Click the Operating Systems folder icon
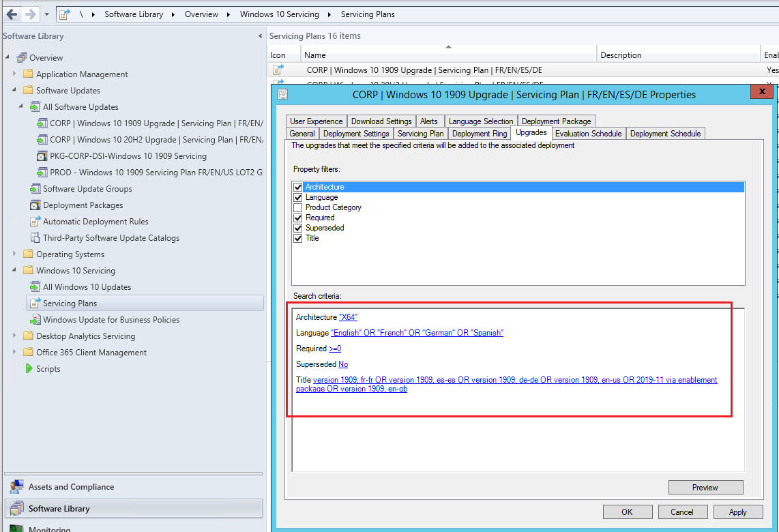The image size is (779, 532). [x=29, y=254]
